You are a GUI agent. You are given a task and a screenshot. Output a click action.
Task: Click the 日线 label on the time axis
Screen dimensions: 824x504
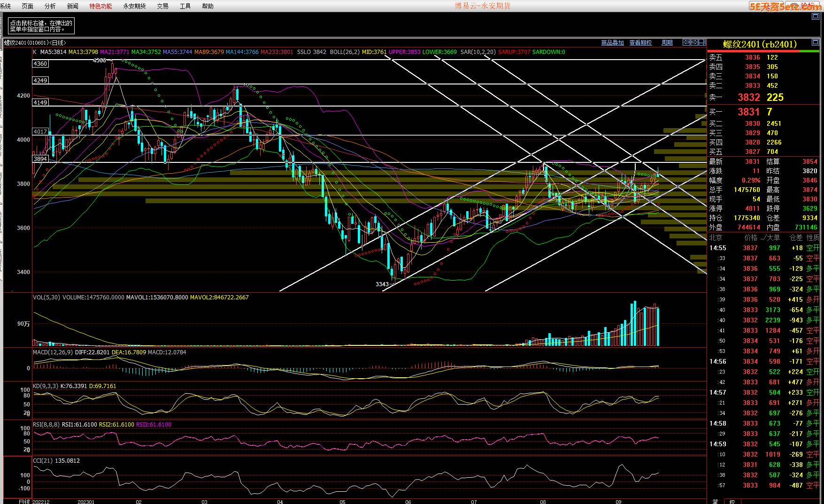[x=24, y=502]
